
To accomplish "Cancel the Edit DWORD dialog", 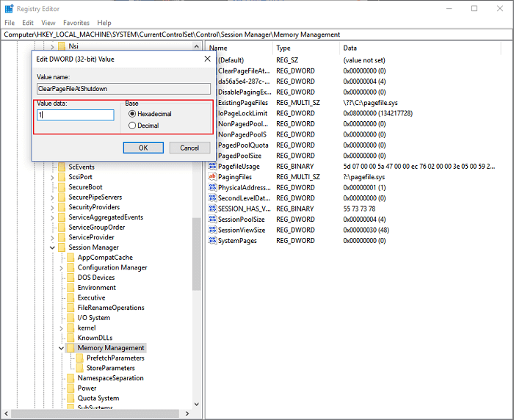I will click(x=189, y=148).
